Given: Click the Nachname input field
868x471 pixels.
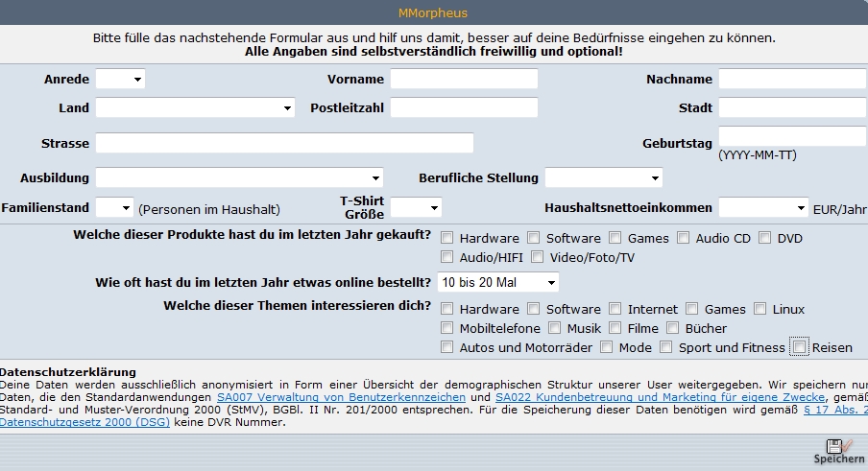Looking at the screenshot, I should tap(792, 79).
